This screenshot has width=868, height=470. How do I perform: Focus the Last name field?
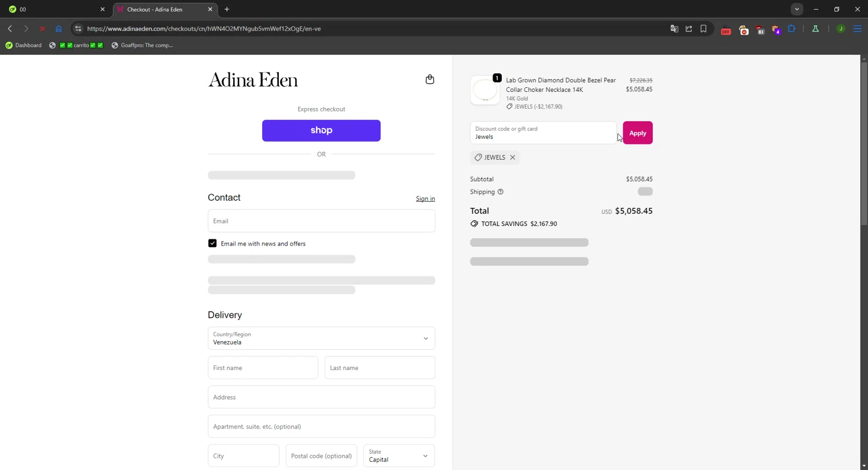coord(380,368)
